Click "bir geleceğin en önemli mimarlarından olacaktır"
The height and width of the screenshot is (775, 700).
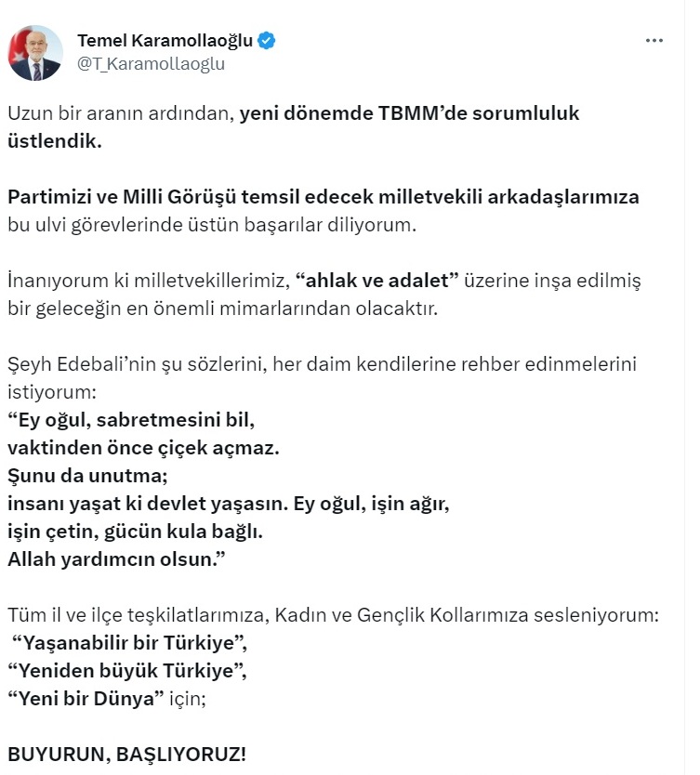coord(223,309)
